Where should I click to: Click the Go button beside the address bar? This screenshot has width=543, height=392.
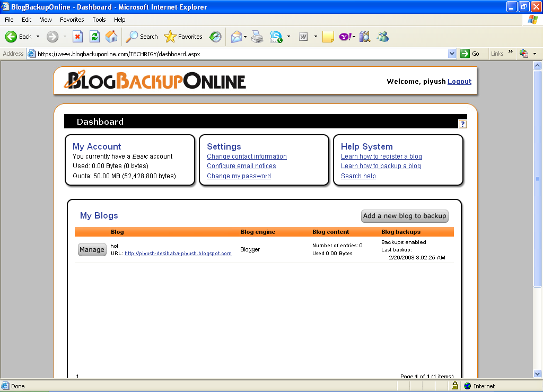470,54
